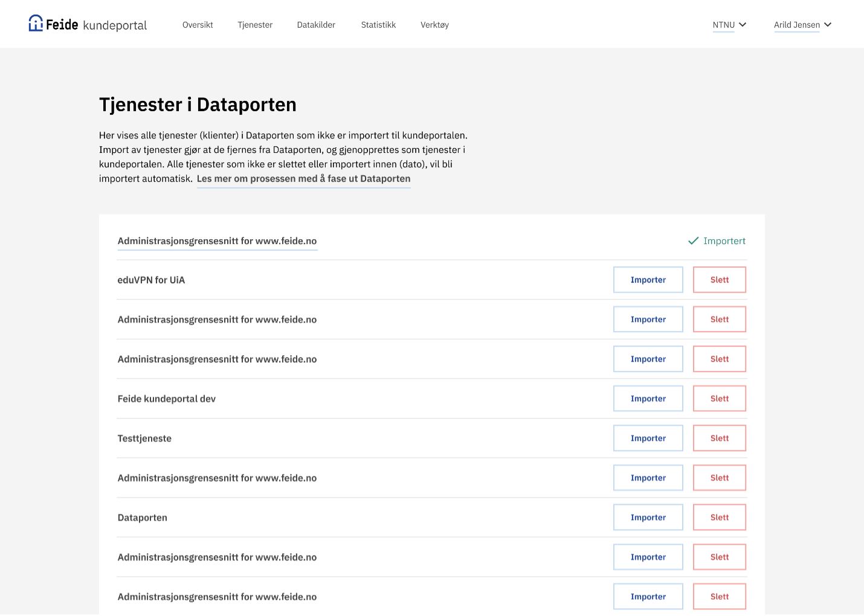This screenshot has height=616, width=864.
Task: Importer the Feide kundeportal dev service
Action: [648, 399]
